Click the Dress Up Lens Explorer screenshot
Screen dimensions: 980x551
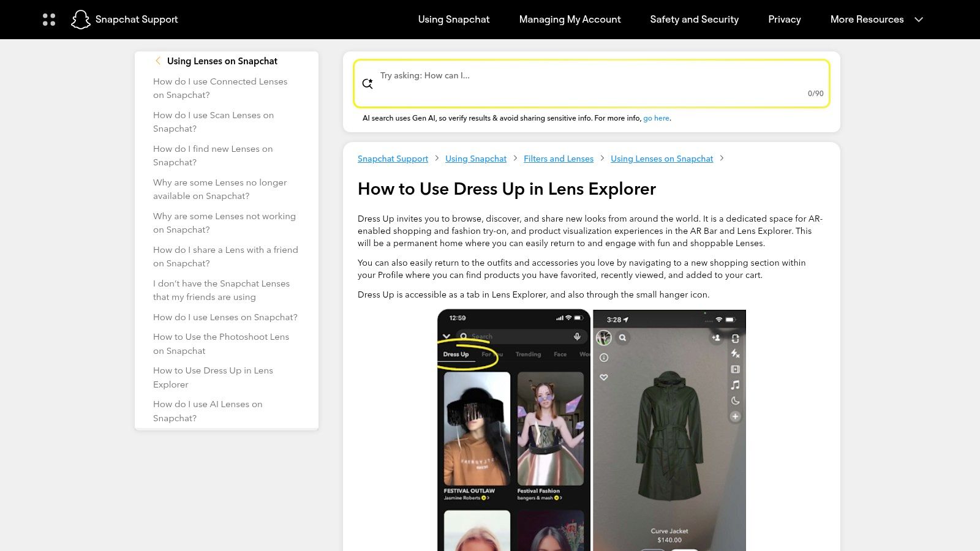pyautogui.click(x=514, y=430)
